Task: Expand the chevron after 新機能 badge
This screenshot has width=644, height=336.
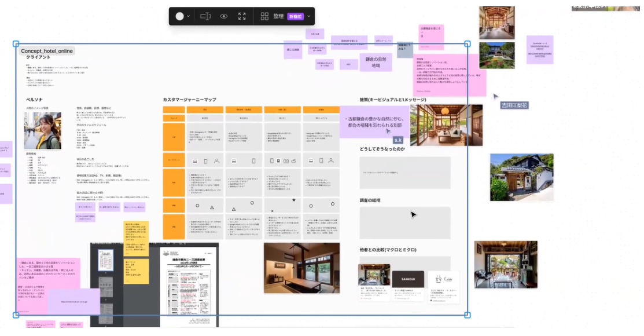Action: pos(309,16)
